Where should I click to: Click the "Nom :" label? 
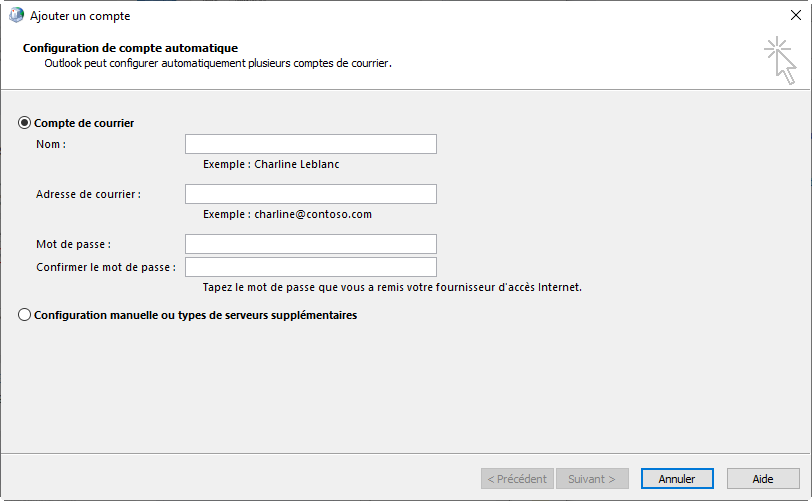coord(51,144)
